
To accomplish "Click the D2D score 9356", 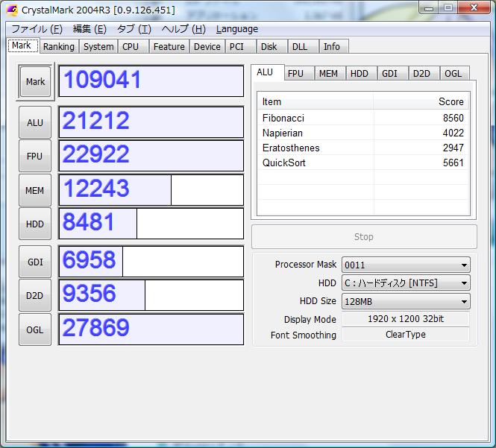I will [x=151, y=295].
